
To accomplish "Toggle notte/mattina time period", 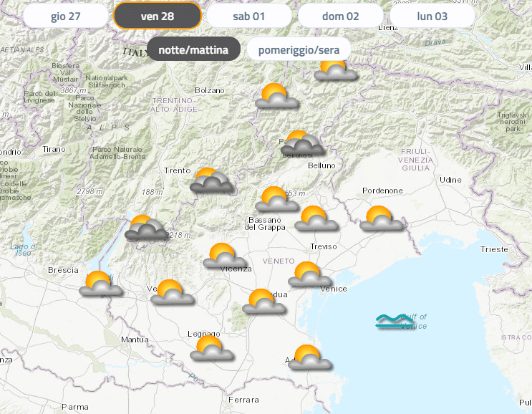I will coord(193,49).
